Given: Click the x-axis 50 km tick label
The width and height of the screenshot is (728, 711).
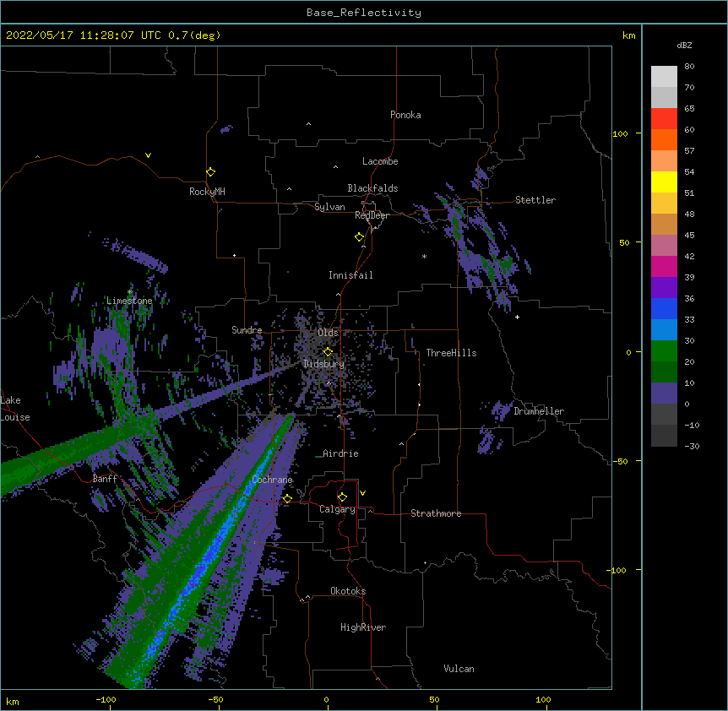Looking at the screenshot, I should pyautogui.click(x=435, y=700).
